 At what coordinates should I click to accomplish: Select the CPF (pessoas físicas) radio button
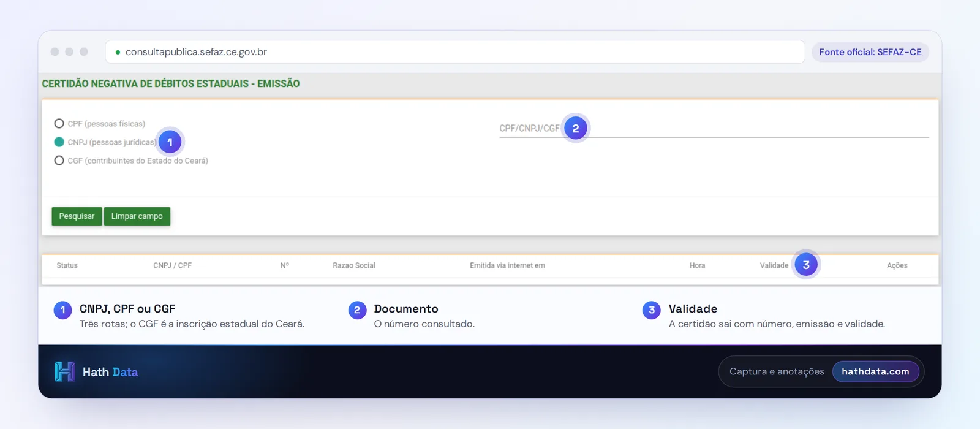59,124
